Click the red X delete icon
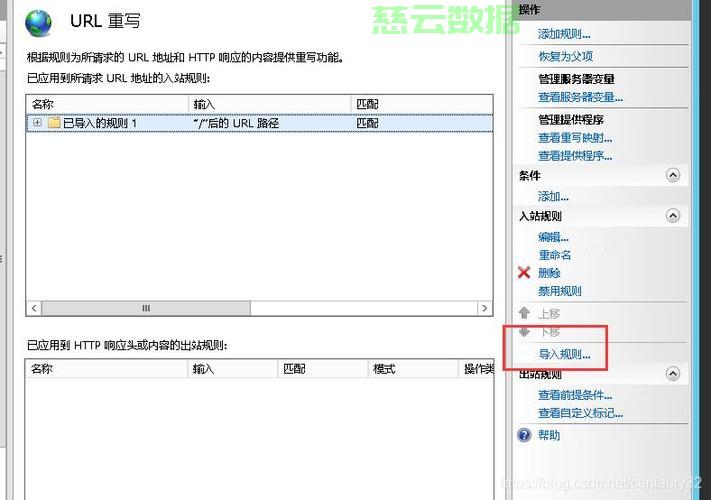This screenshot has width=711, height=500. click(524, 272)
